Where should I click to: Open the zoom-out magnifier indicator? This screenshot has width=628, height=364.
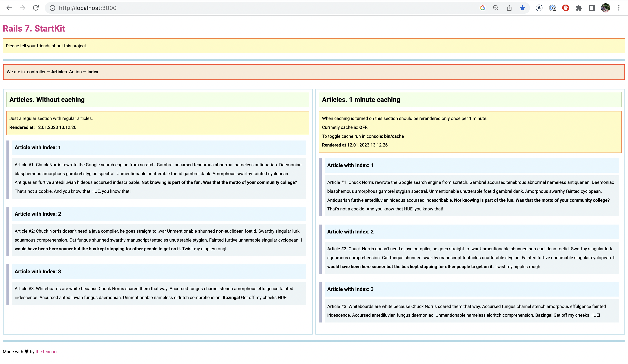pyautogui.click(x=496, y=8)
